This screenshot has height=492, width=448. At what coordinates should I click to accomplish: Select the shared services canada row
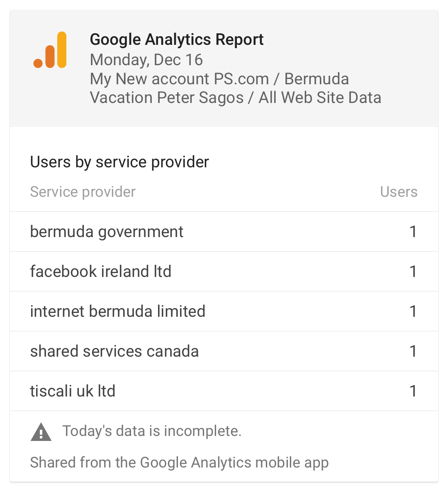pos(224,351)
